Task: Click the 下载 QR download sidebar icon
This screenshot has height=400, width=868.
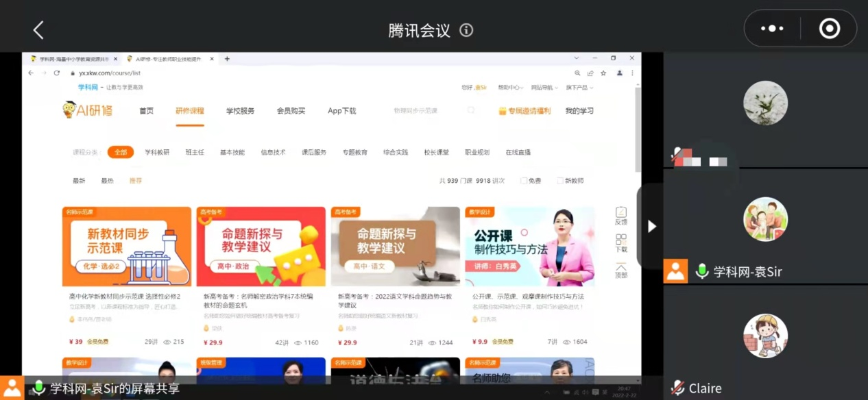Action: click(x=621, y=244)
